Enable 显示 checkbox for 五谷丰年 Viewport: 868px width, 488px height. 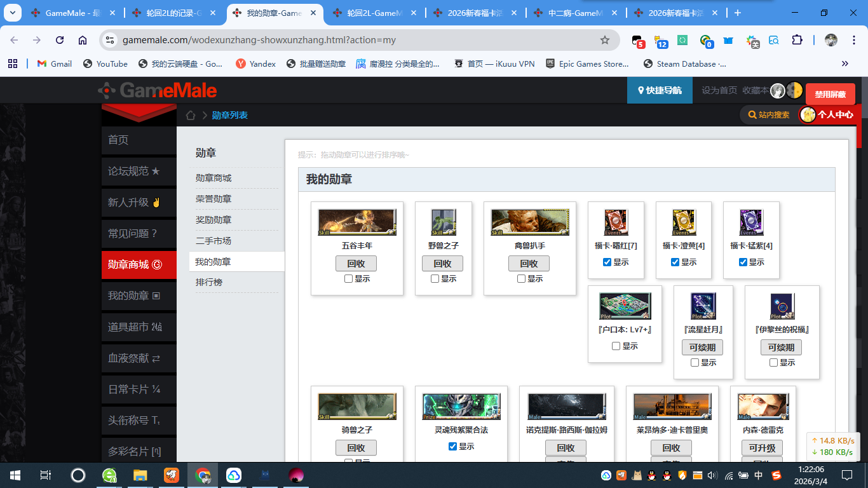click(349, 279)
